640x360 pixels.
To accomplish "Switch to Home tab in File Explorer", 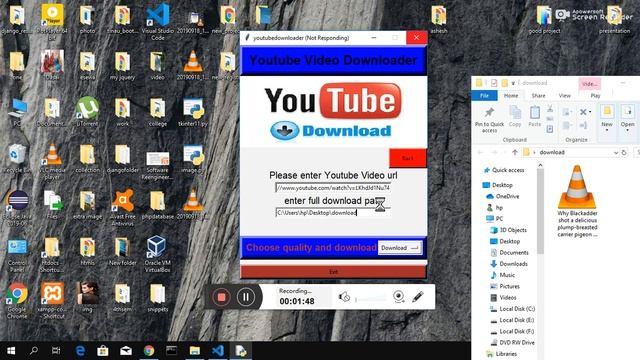I will (x=511, y=96).
